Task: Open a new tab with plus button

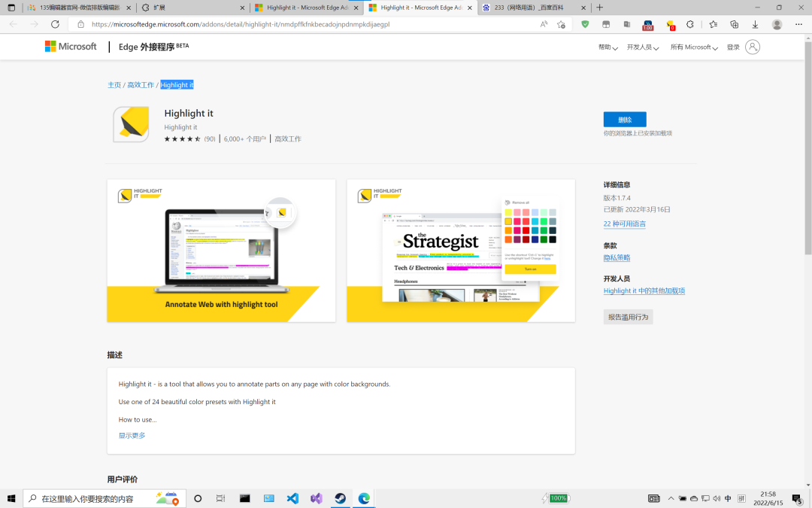Action: pyautogui.click(x=600, y=8)
